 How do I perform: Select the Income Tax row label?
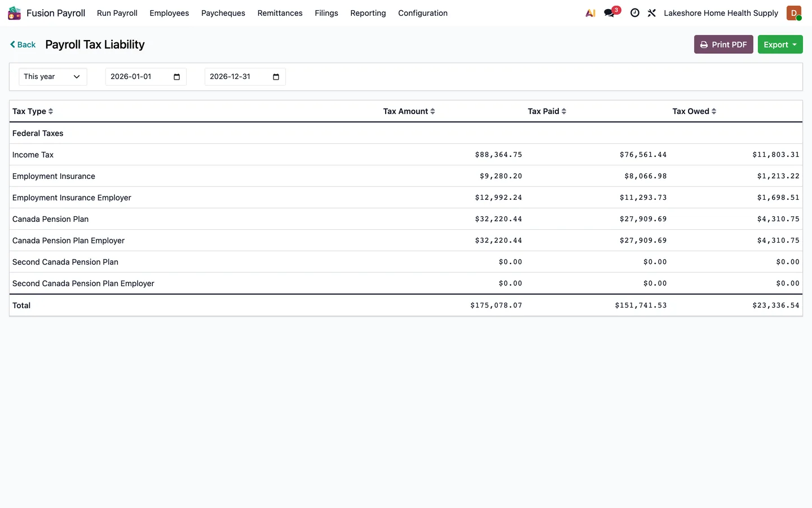pos(33,155)
